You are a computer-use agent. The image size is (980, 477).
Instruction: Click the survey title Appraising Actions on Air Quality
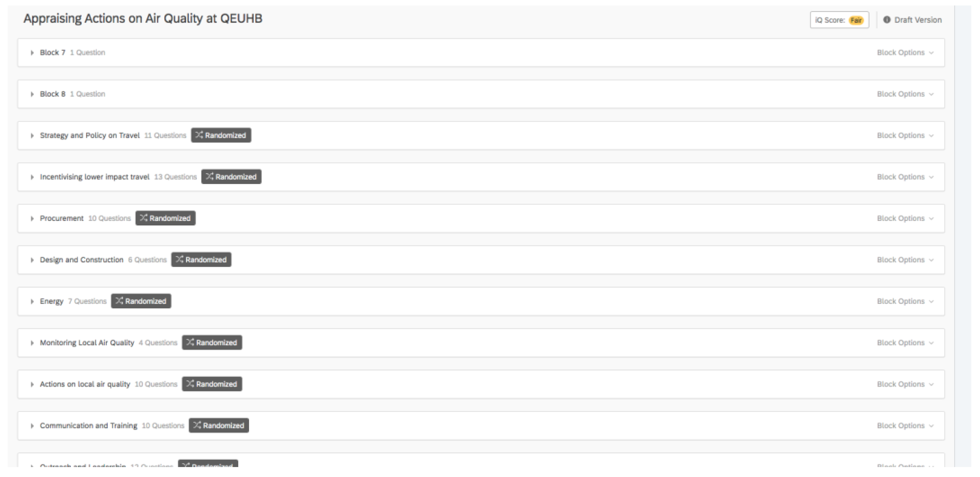pos(143,19)
